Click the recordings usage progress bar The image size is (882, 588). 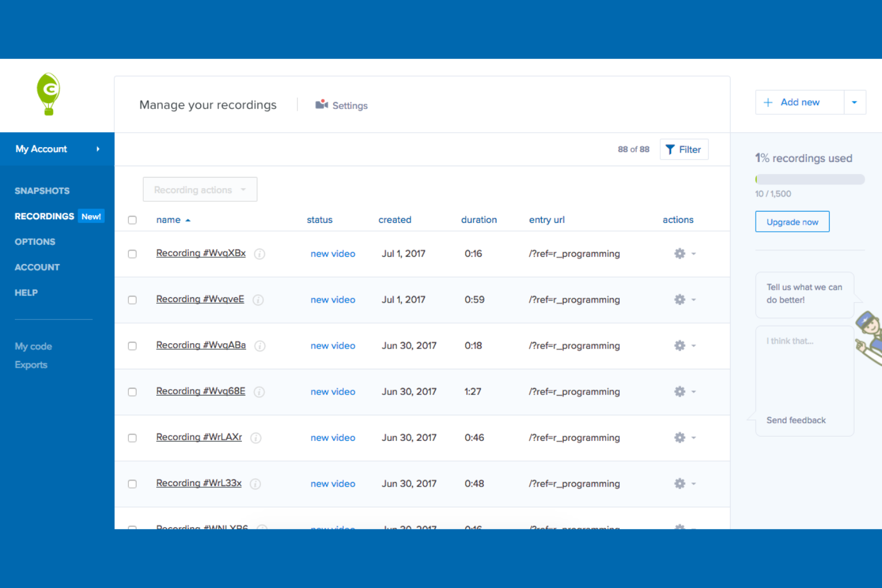[810, 179]
